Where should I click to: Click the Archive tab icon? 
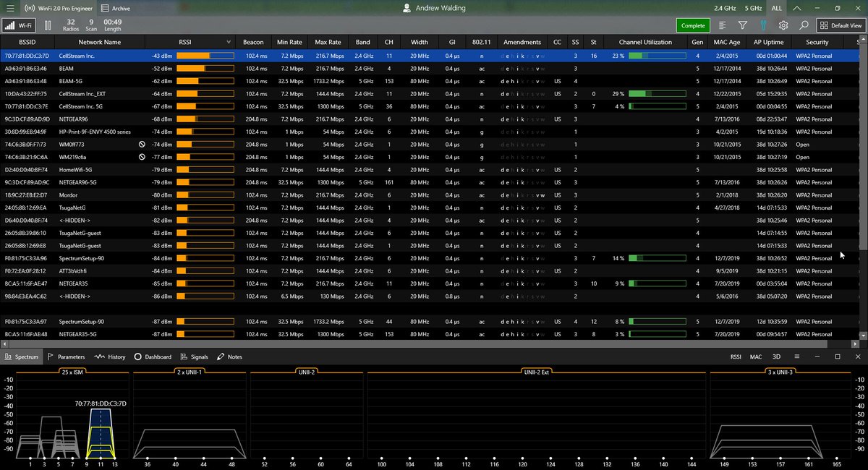(x=105, y=8)
